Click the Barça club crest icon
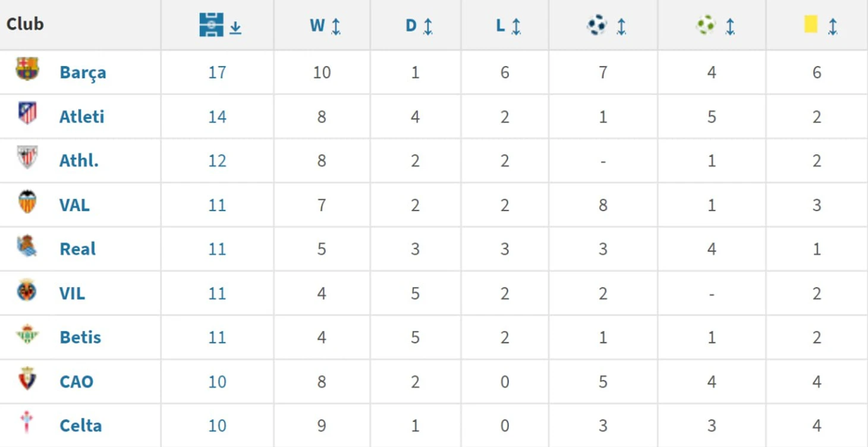This screenshot has height=447, width=868. tap(27, 69)
